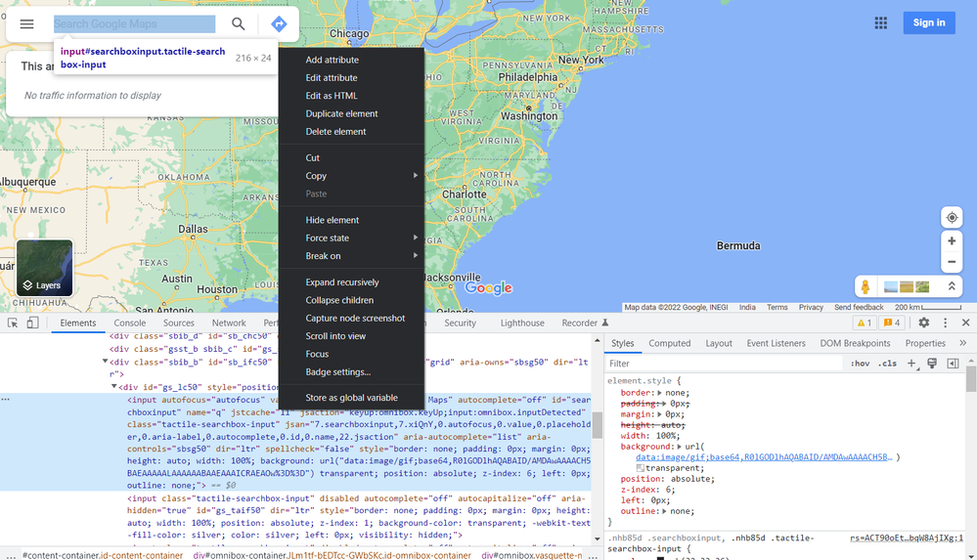The width and height of the screenshot is (977, 560).
Task: Open the Google apps grid
Action: pos(881,22)
